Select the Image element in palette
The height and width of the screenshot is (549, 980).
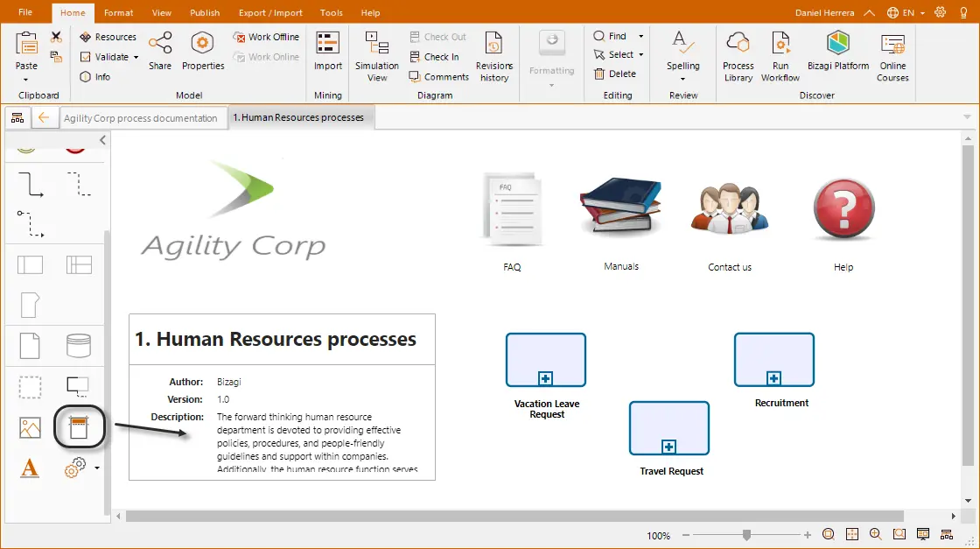tap(30, 427)
